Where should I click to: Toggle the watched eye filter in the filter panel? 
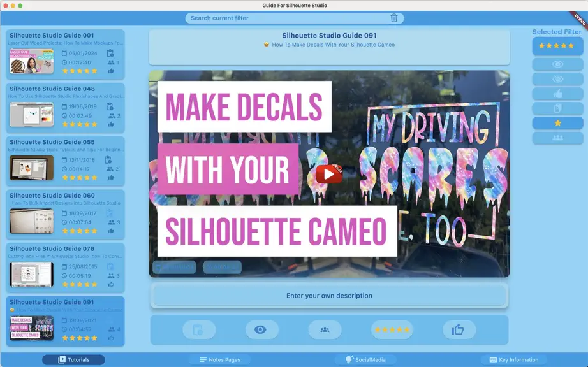557,64
